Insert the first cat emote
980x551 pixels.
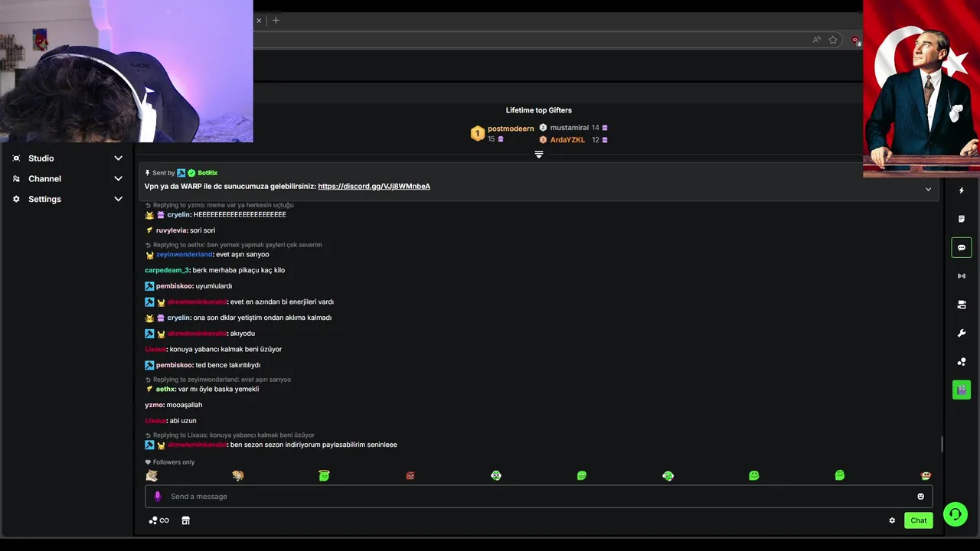(x=152, y=475)
